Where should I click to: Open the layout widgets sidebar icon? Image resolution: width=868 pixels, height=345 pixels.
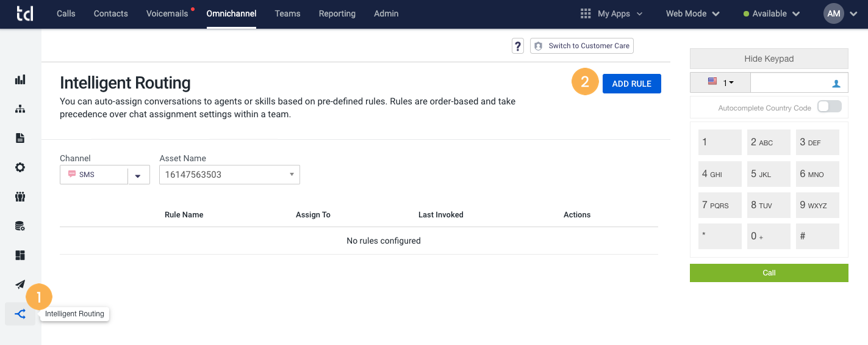click(x=20, y=255)
